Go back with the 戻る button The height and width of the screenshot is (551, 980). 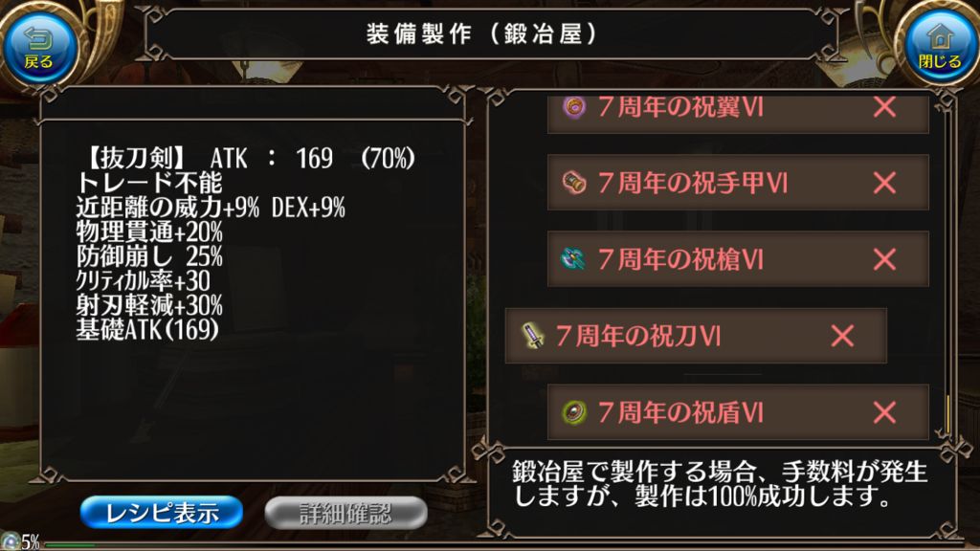click(39, 49)
